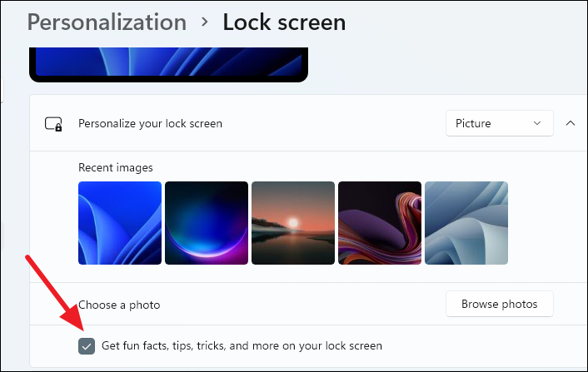Select the gray-blue bloom wallpaper thumbnail
Image resolution: width=588 pixels, height=372 pixels.
point(466,223)
